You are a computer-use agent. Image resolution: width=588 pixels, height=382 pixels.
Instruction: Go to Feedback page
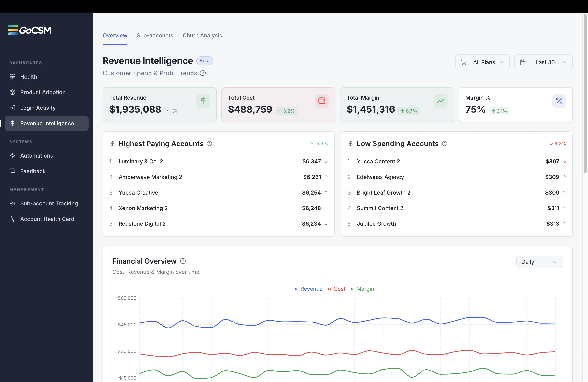47,171
